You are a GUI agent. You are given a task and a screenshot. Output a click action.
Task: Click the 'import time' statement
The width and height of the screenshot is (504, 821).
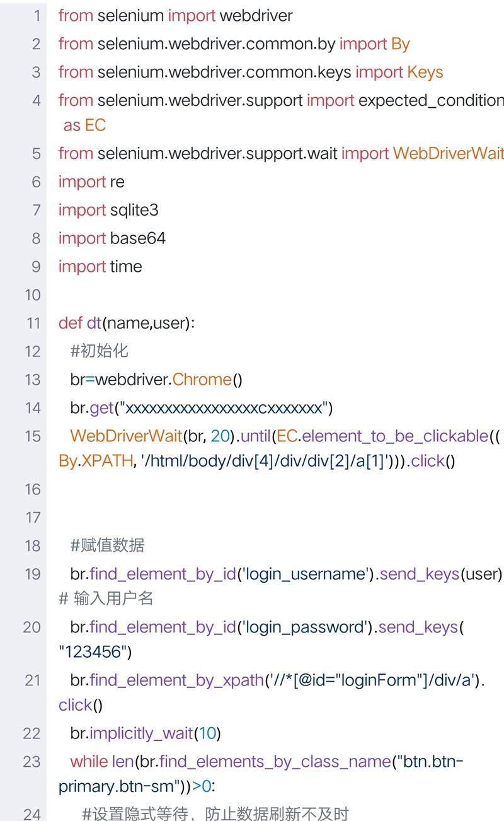(x=100, y=267)
